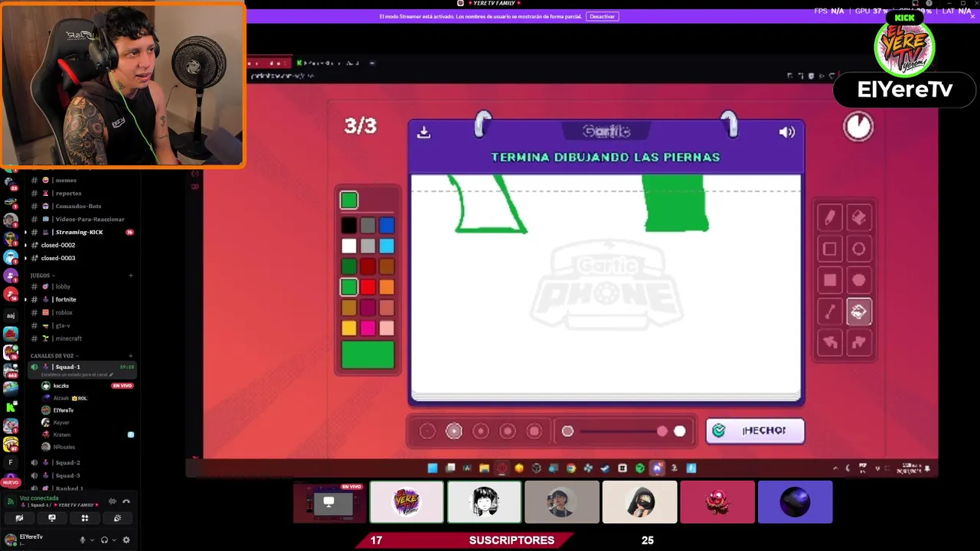
Task: Choose the empty rectangle shape tool
Action: point(830,249)
